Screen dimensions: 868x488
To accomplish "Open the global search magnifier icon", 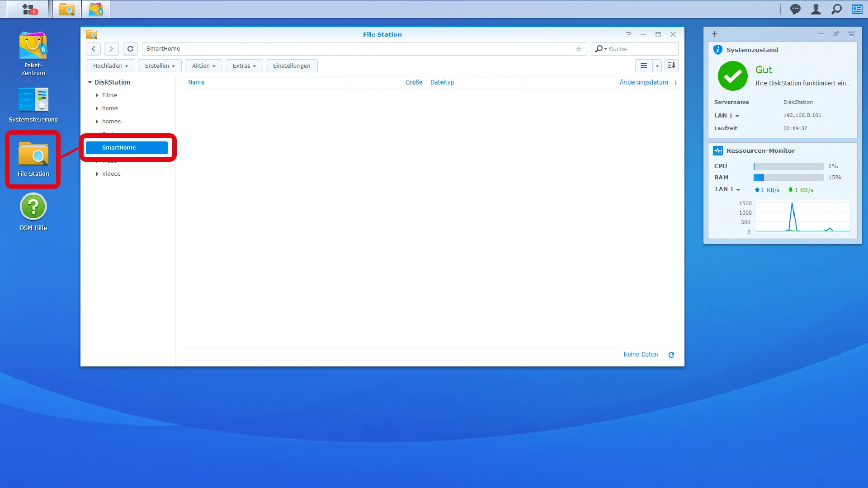I will [837, 9].
